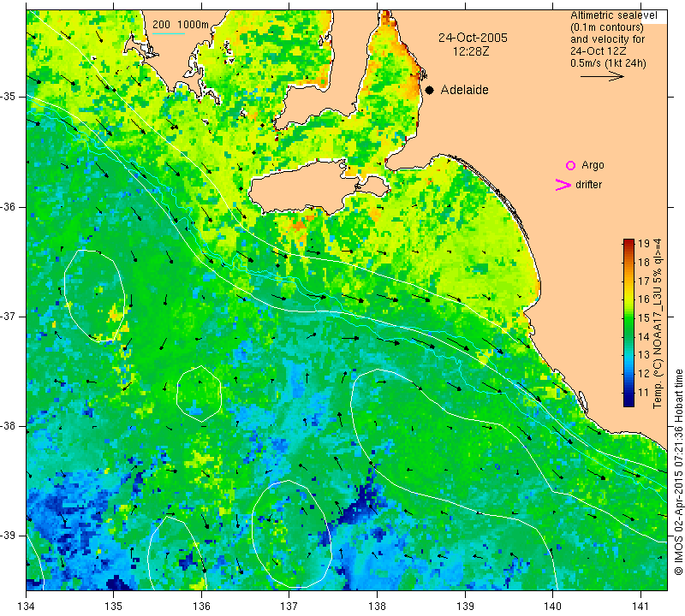Viewport: 685px width, 616px height.
Task: Click the Adelaide label
Action: pyautogui.click(x=464, y=90)
